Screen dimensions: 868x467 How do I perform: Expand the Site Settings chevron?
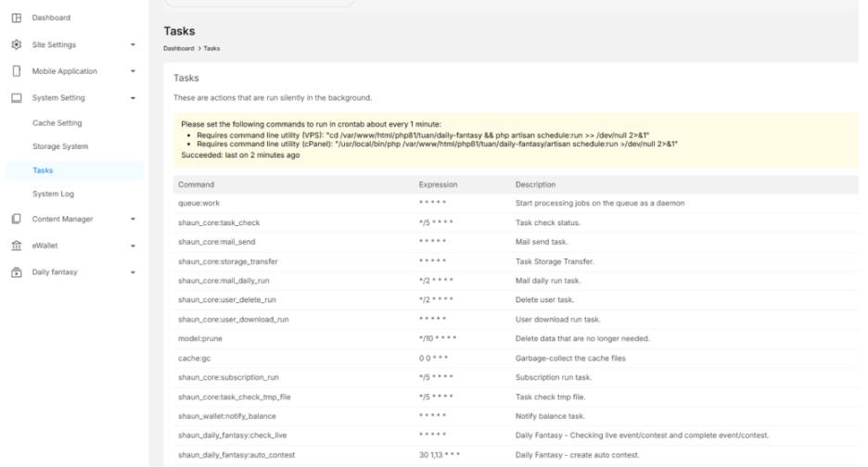(x=133, y=44)
